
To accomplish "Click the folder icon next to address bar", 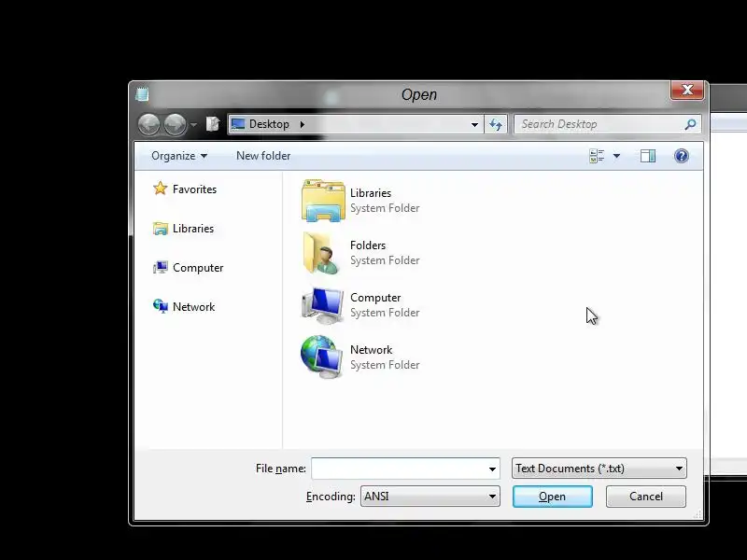I will pyautogui.click(x=213, y=124).
